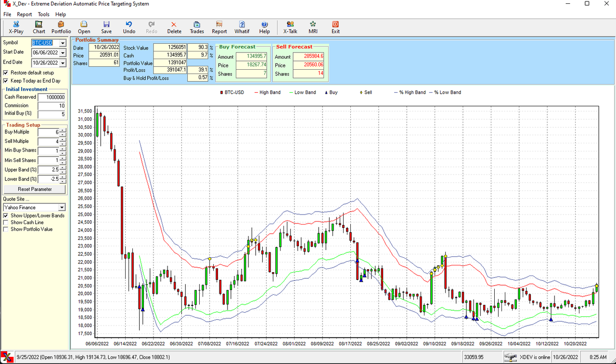Image resolution: width=616 pixels, height=364 pixels.
Task: Click the Undo toolbar icon
Action: pyautogui.click(x=129, y=27)
